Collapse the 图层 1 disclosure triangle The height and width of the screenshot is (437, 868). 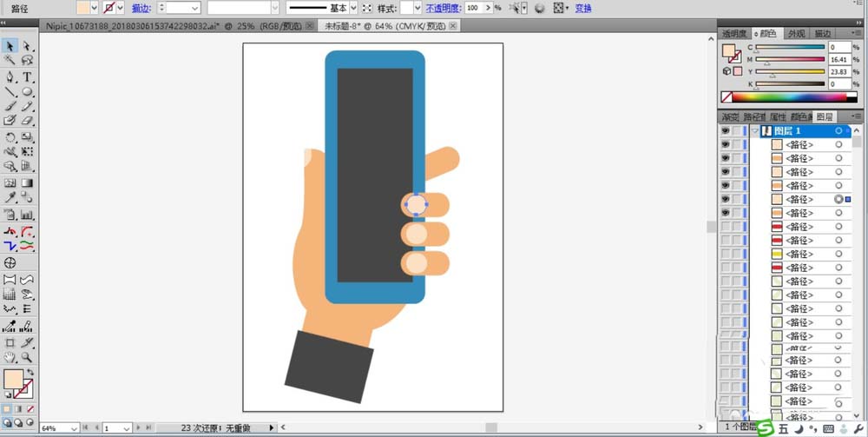(x=754, y=130)
